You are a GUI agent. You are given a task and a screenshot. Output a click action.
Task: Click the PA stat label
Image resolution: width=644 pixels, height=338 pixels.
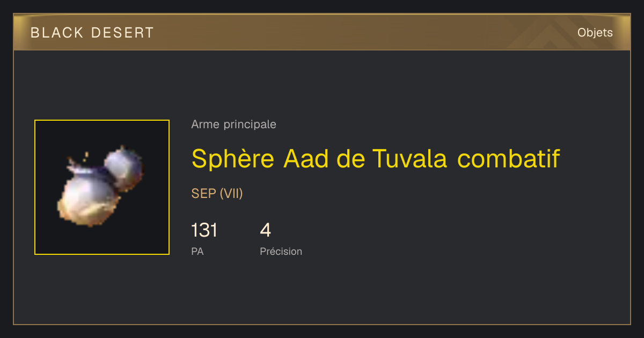(197, 251)
